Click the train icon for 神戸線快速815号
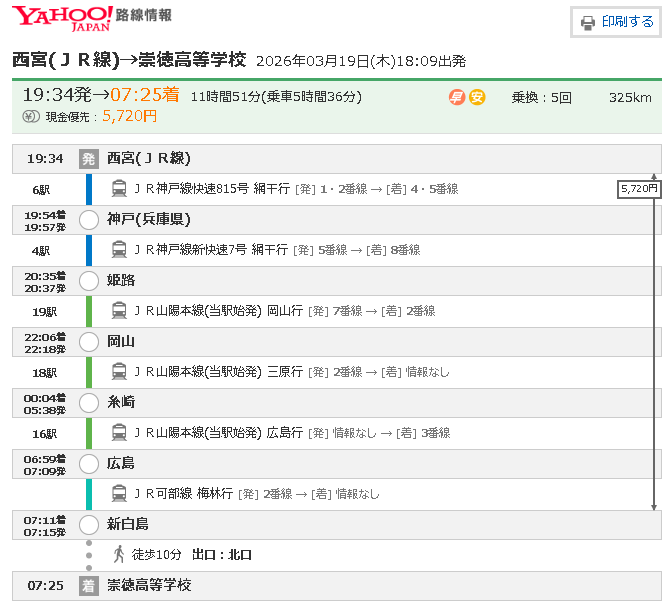671x603 pixels. (119, 188)
